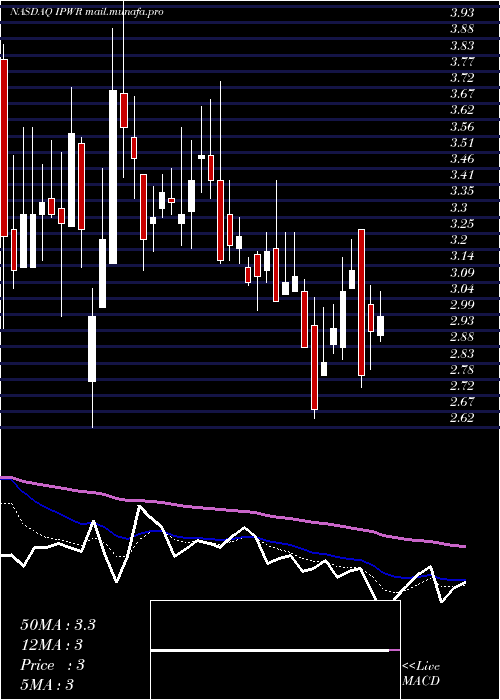This screenshot has width=500, height=700.
Task: Click the white MACD line inside the Live MACD box
Action: pos(270,651)
